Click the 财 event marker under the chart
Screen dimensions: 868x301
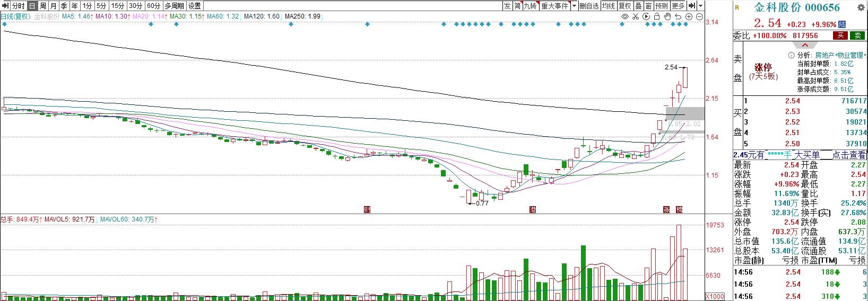pyautogui.click(x=367, y=209)
